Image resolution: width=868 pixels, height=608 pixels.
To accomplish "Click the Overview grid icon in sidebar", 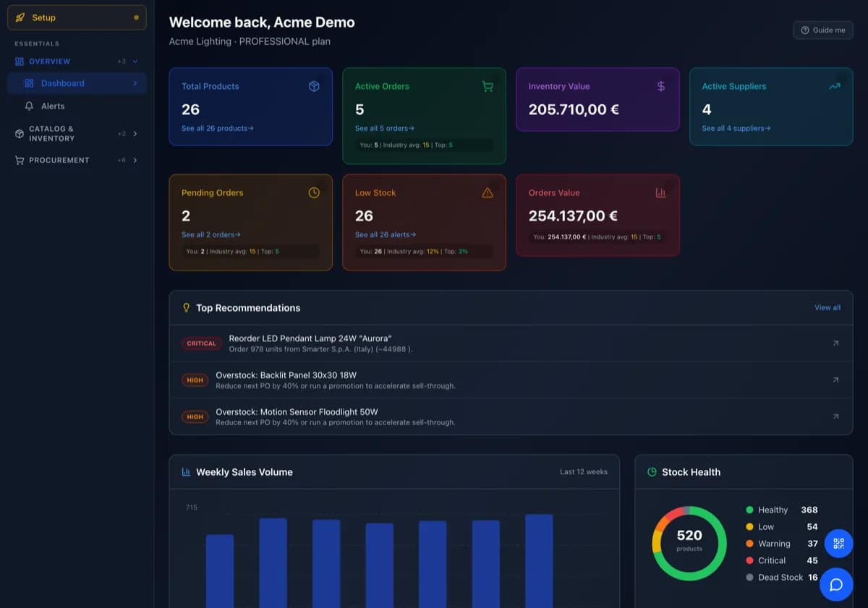I will (x=20, y=61).
